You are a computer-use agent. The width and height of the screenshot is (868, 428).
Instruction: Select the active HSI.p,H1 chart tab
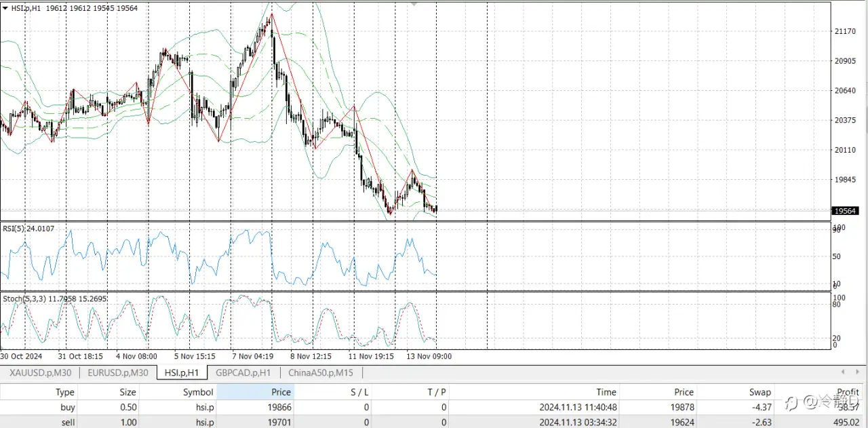(x=181, y=372)
